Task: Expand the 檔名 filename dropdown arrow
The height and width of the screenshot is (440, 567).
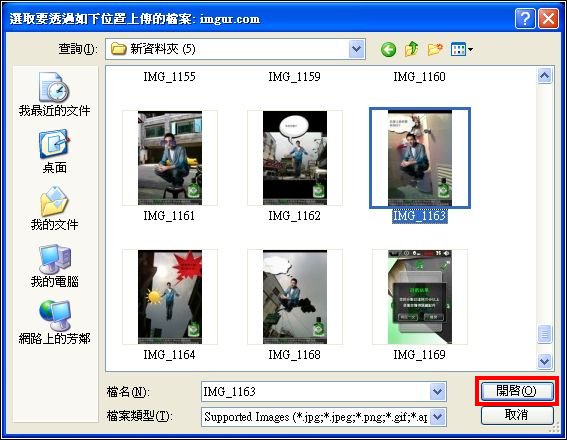Action: 438,392
